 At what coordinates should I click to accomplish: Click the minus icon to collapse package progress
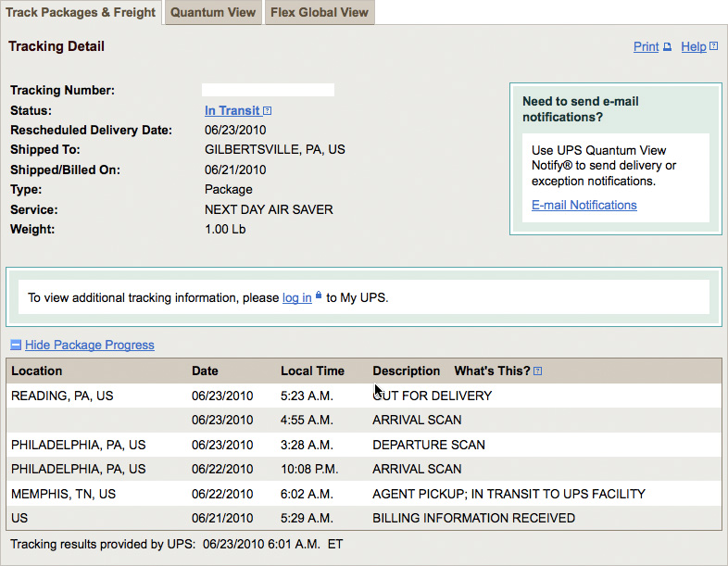coord(16,345)
